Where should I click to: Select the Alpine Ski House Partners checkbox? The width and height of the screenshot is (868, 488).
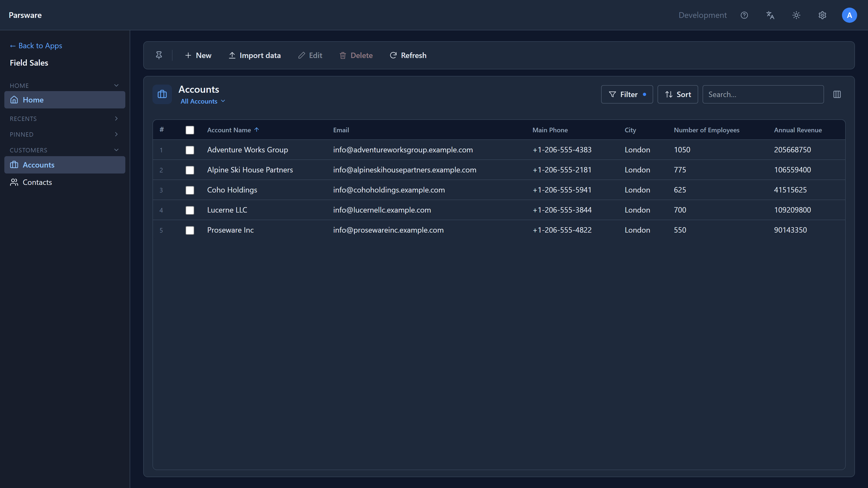click(x=190, y=170)
